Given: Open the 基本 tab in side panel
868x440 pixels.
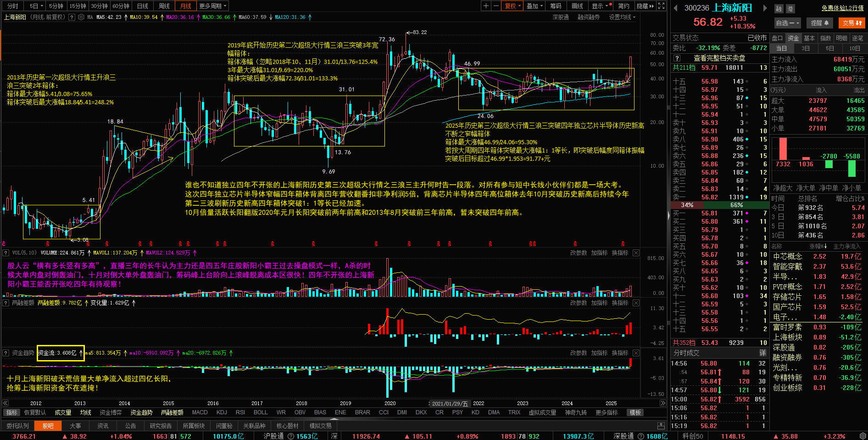Looking at the screenshot, I should click(x=809, y=38).
